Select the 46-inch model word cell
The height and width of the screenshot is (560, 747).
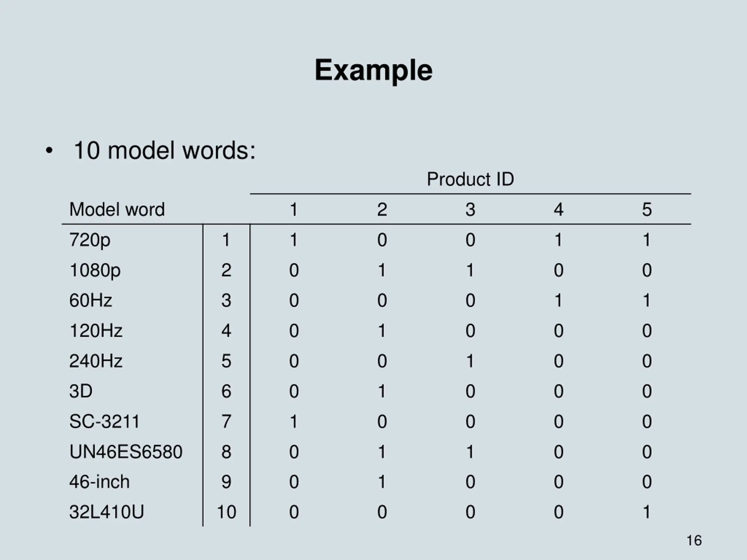[x=99, y=482]
